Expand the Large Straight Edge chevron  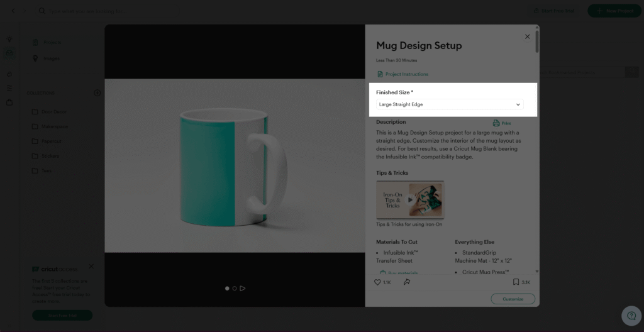(518, 104)
